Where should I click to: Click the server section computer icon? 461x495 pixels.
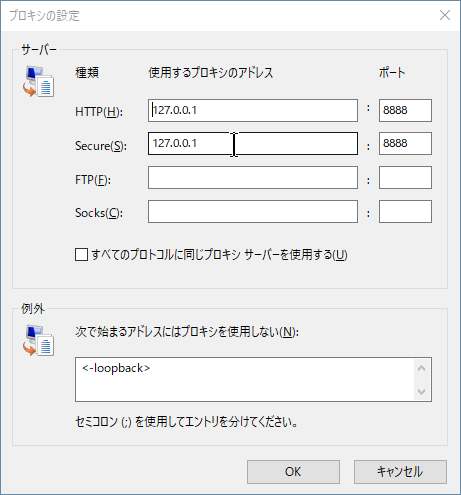tap(38, 81)
